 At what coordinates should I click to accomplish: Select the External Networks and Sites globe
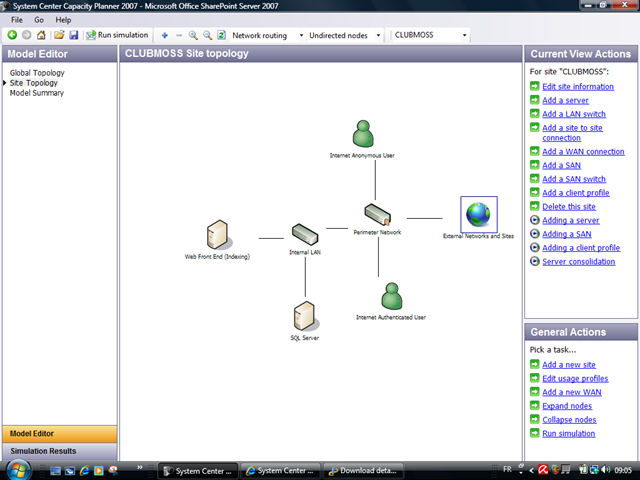tap(479, 214)
